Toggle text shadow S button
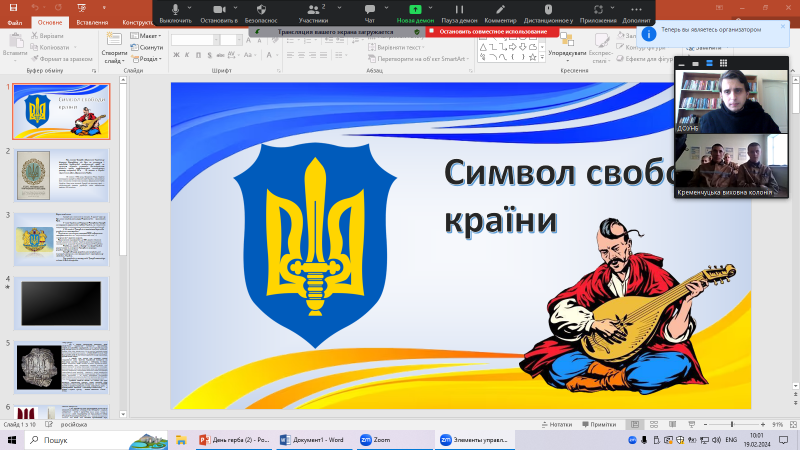Viewport: 800px width, 450px height. pyautogui.click(x=209, y=55)
